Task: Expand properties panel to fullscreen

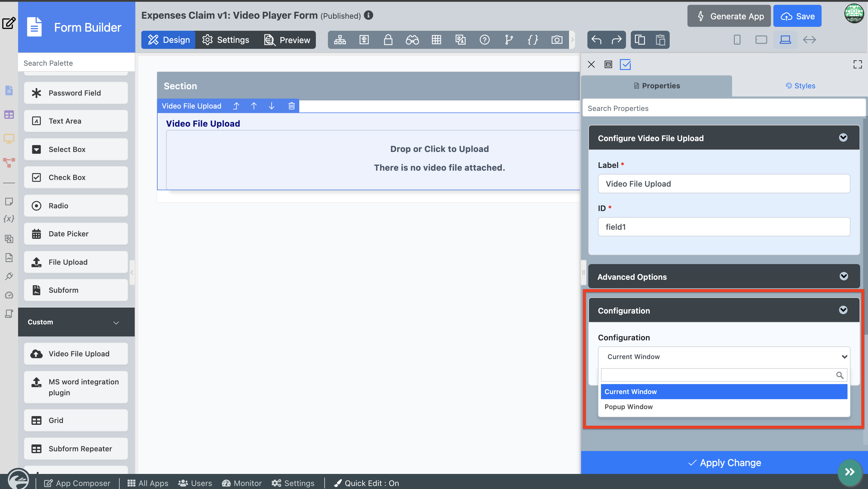Action: pos(857,65)
